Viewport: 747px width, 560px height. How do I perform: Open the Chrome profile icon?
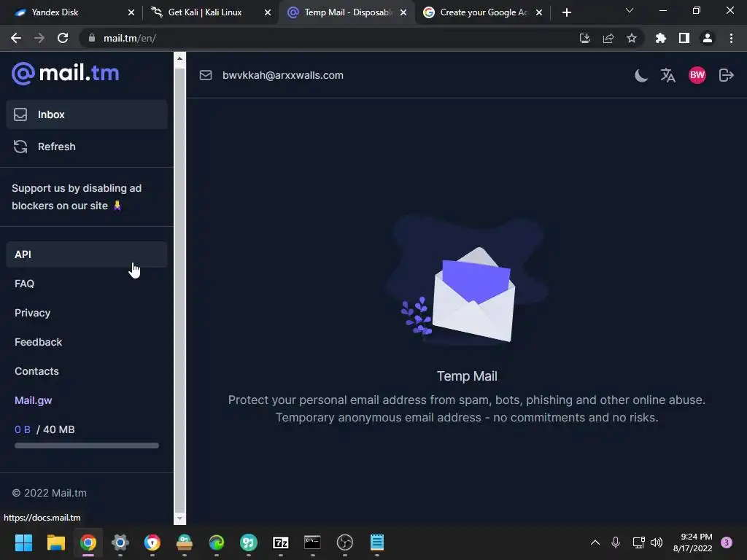(708, 38)
